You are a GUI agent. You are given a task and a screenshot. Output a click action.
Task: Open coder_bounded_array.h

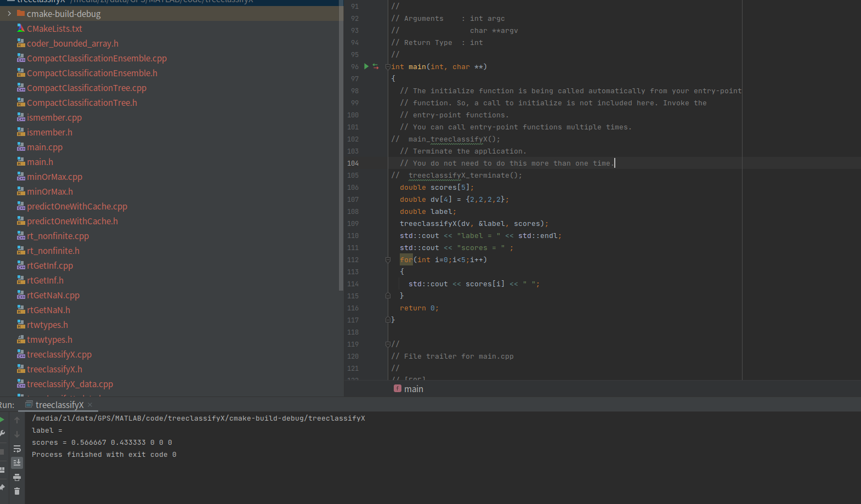pos(72,43)
